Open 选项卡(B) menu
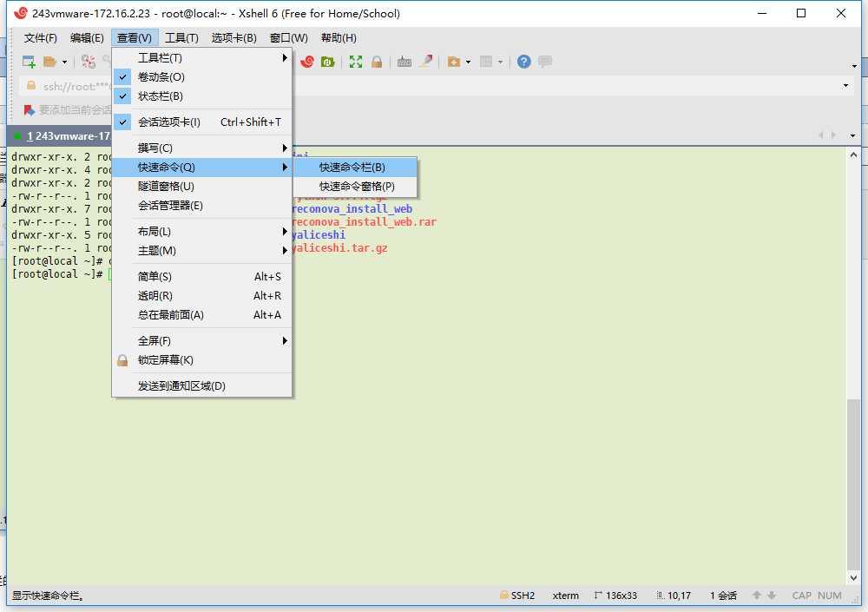This screenshot has width=868, height=612. pos(233,37)
